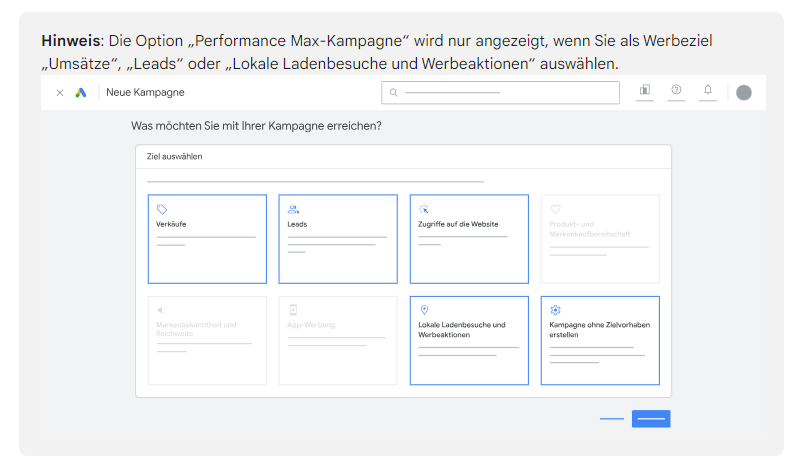Click the search magnifier icon

394,93
